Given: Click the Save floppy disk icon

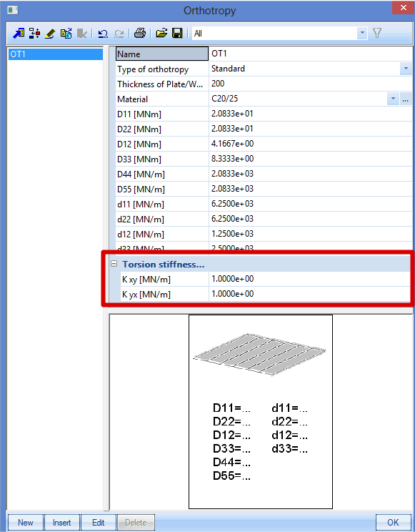Looking at the screenshot, I should point(177,33).
